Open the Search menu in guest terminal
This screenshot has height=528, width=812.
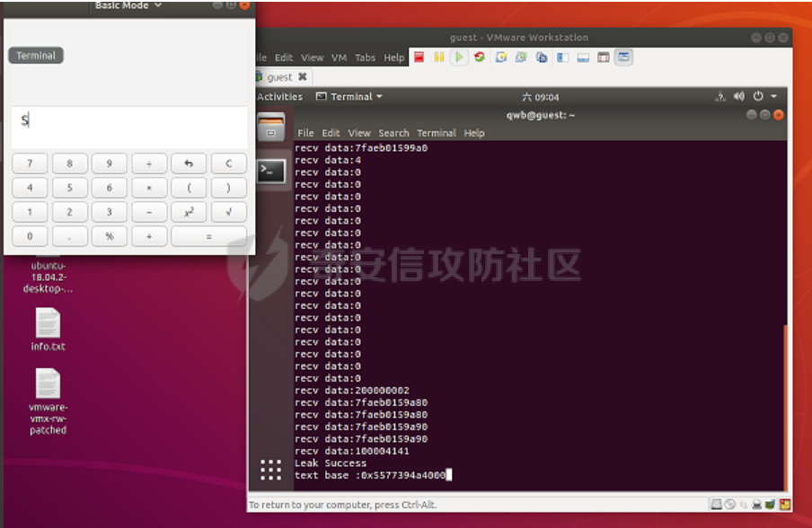click(x=393, y=134)
